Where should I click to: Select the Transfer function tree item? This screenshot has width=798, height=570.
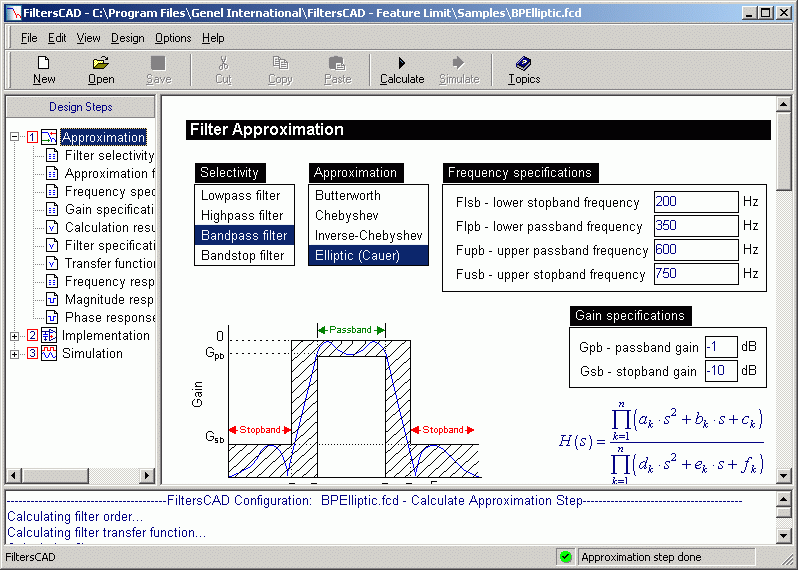coord(109,263)
